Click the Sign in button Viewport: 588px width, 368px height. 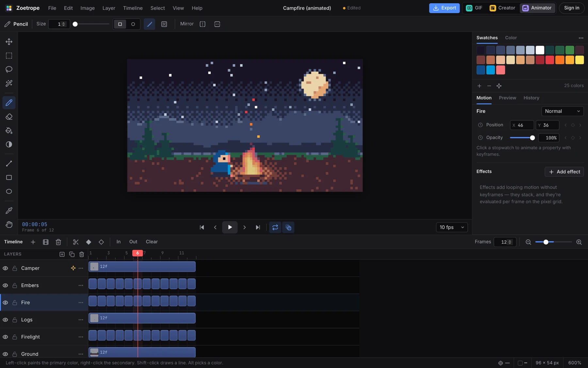[x=572, y=8]
